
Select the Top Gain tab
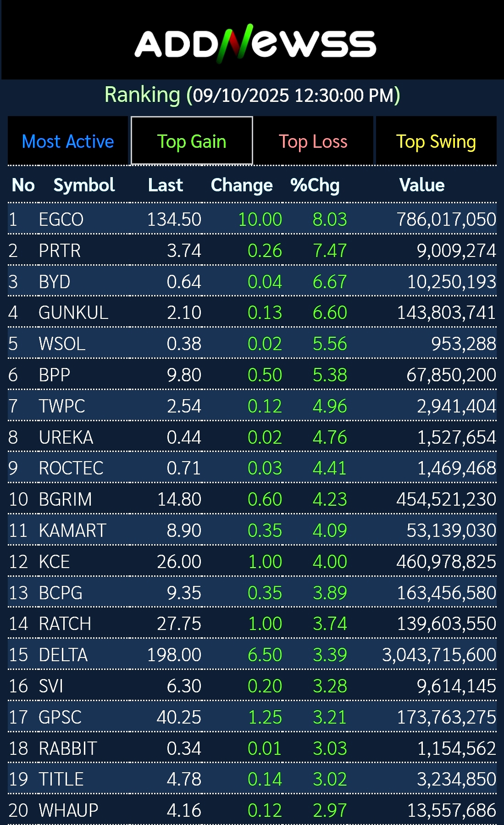click(192, 141)
